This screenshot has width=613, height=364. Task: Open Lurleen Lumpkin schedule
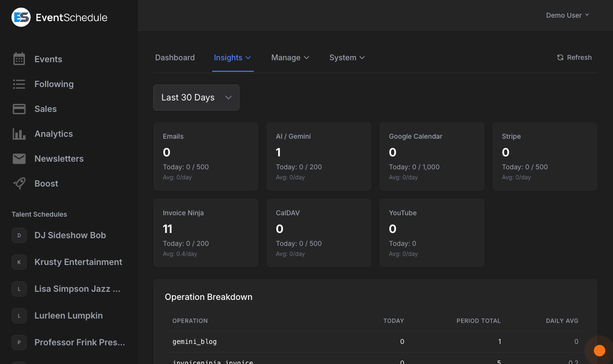click(x=68, y=316)
